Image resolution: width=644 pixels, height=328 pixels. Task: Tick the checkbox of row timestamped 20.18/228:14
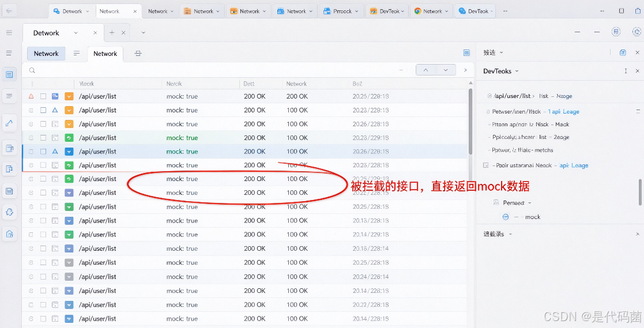43,248
